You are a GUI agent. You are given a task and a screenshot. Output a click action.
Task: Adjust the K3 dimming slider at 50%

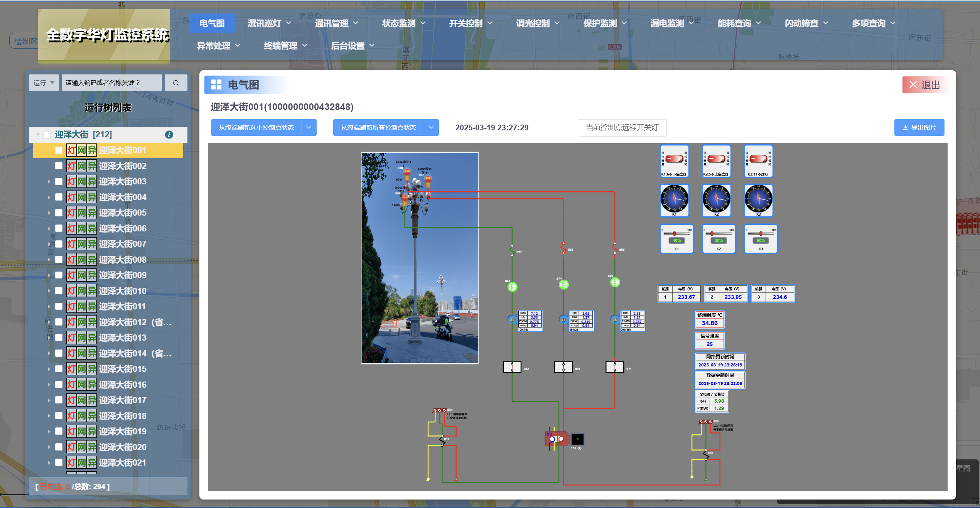(761, 234)
